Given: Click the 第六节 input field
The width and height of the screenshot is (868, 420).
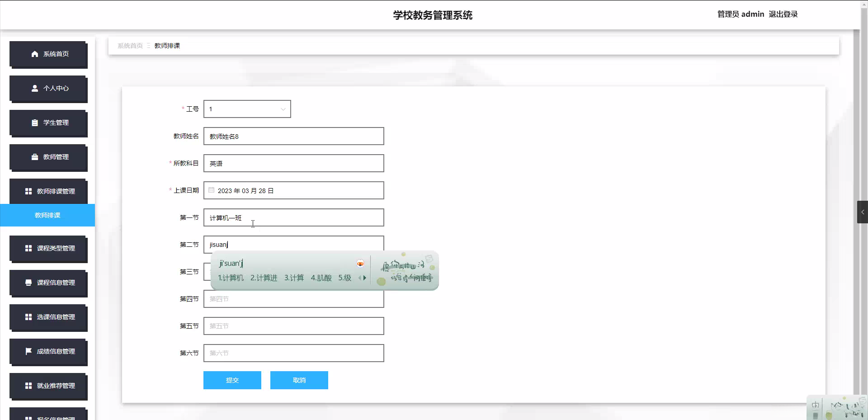Looking at the screenshot, I should tap(294, 353).
